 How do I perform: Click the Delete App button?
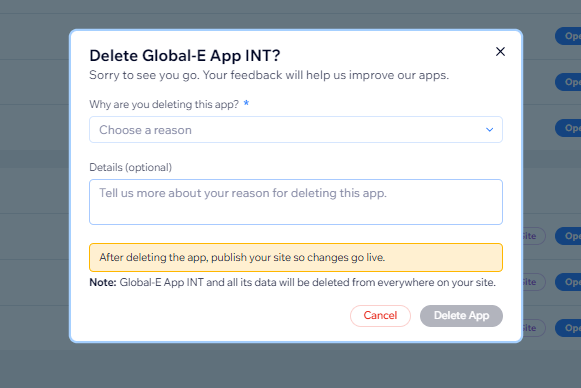coord(461,316)
